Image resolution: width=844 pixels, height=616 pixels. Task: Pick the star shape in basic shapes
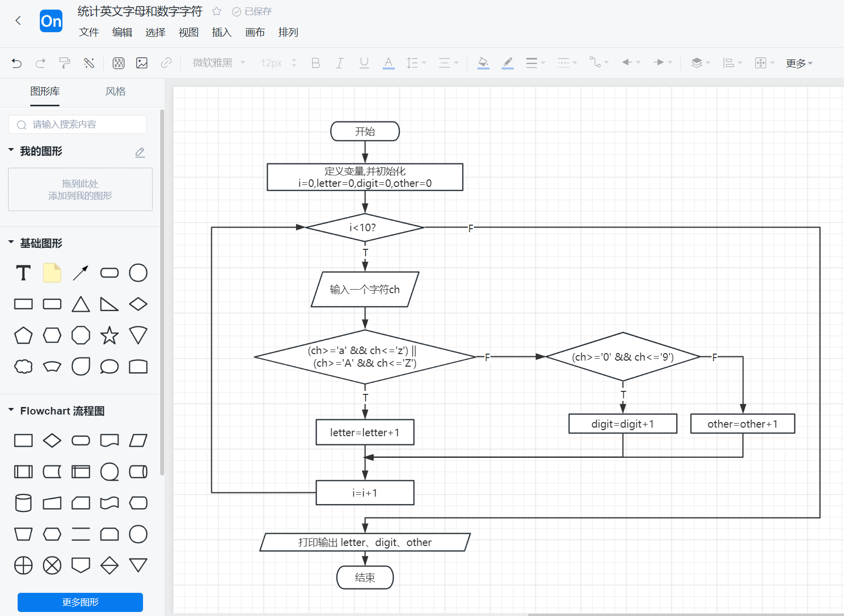click(109, 335)
